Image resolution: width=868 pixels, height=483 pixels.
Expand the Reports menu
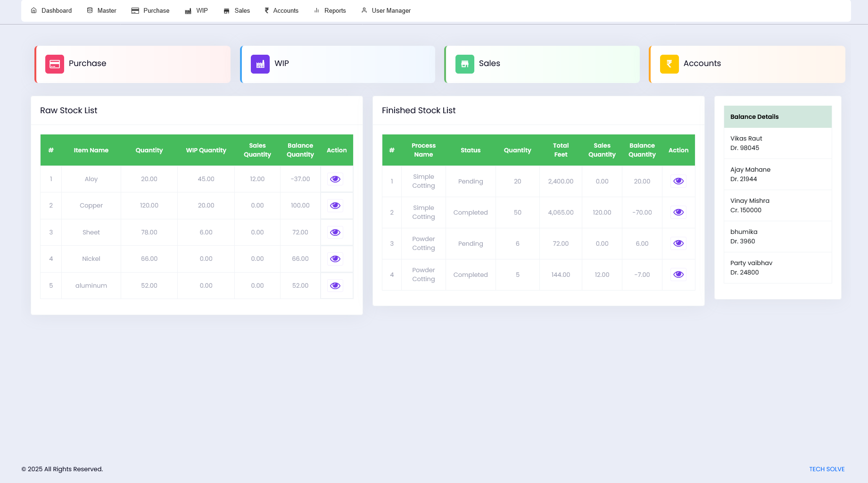coord(330,10)
